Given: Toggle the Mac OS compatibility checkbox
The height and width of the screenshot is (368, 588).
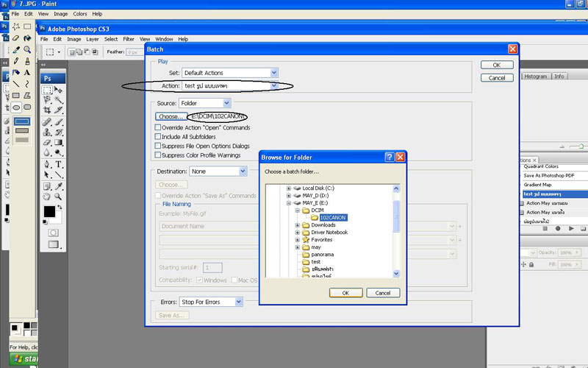Looking at the screenshot, I should click(234, 280).
